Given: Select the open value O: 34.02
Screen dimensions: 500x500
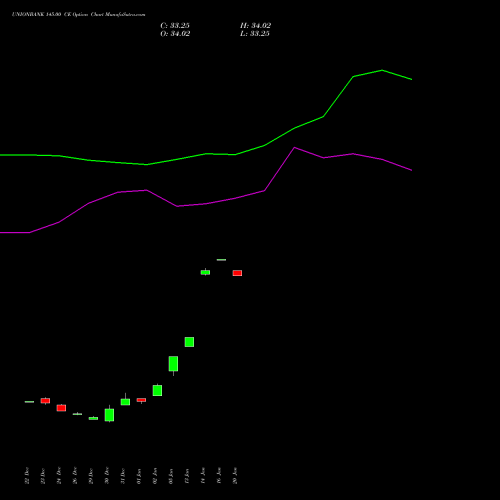Looking at the screenshot, I should pyautogui.click(x=175, y=34).
